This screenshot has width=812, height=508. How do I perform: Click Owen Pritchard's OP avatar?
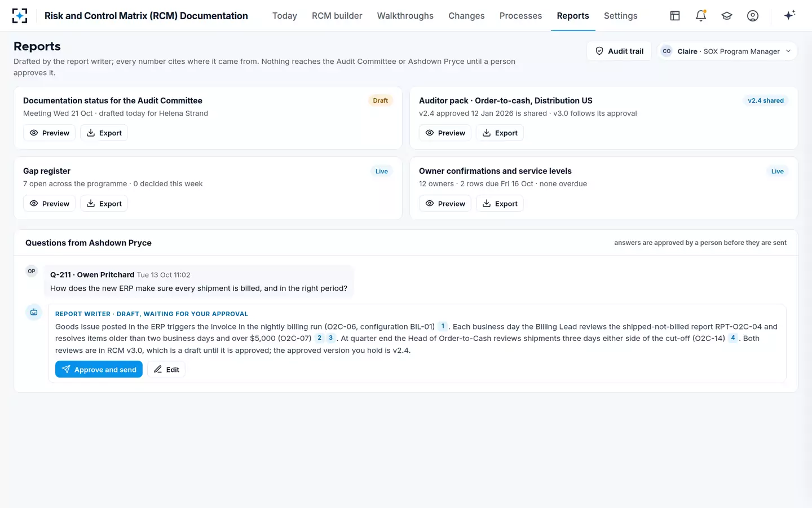[32, 271]
